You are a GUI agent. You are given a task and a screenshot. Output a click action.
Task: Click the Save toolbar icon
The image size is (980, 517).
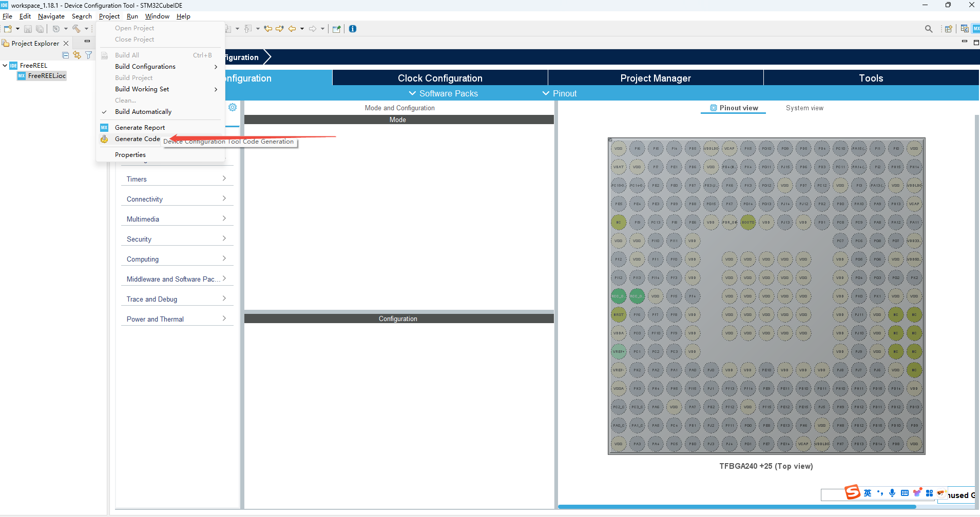[x=28, y=29]
